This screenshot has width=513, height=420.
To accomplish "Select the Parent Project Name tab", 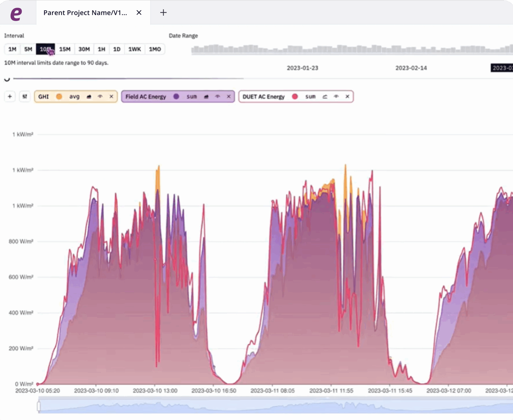I will click(x=85, y=13).
